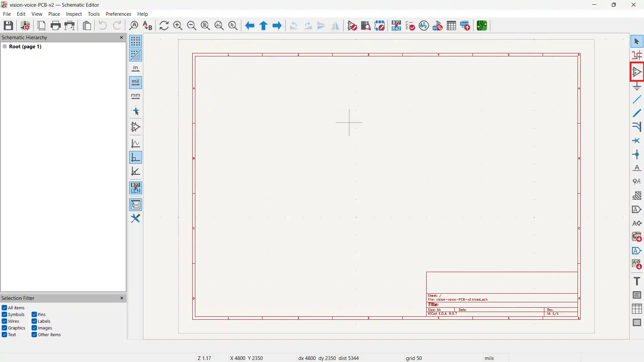Toggle grid display on the canvas
Screen dimensions: 644x362
(136, 41)
